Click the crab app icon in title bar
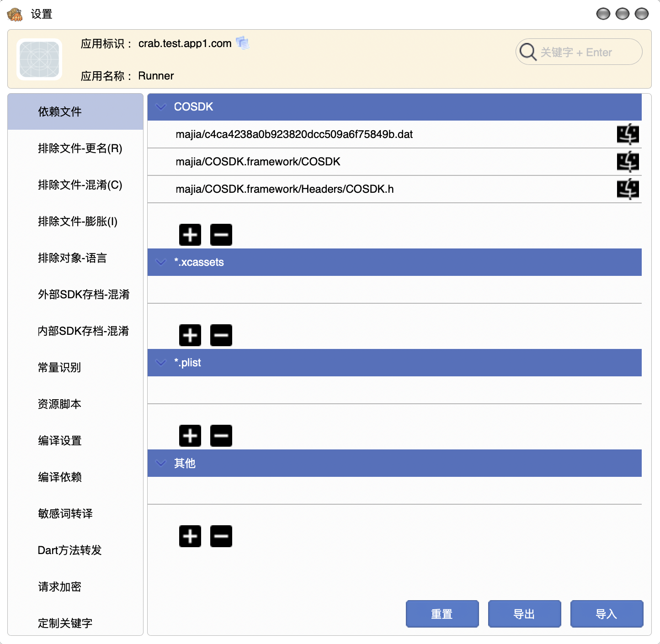660x644 pixels. tap(15, 14)
